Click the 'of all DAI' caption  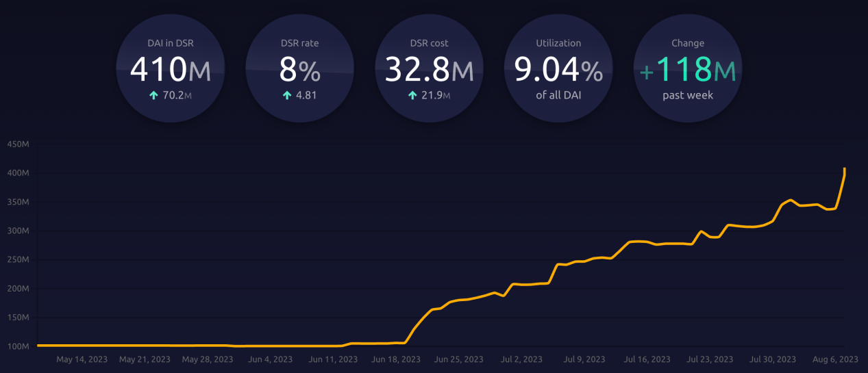click(x=558, y=95)
